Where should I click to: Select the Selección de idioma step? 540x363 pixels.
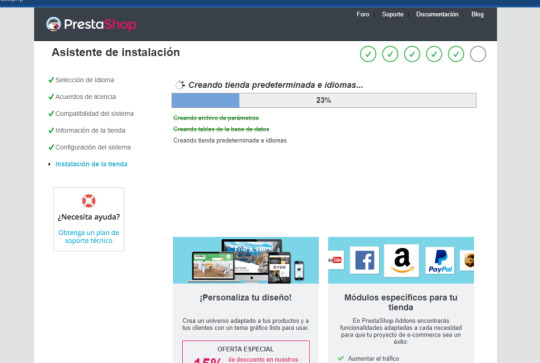click(x=84, y=80)
